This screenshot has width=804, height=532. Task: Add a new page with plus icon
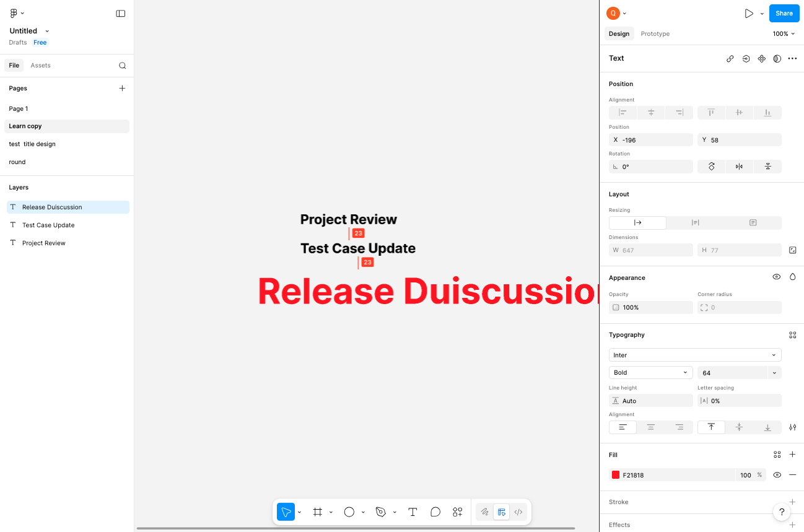tap(122, 88)
